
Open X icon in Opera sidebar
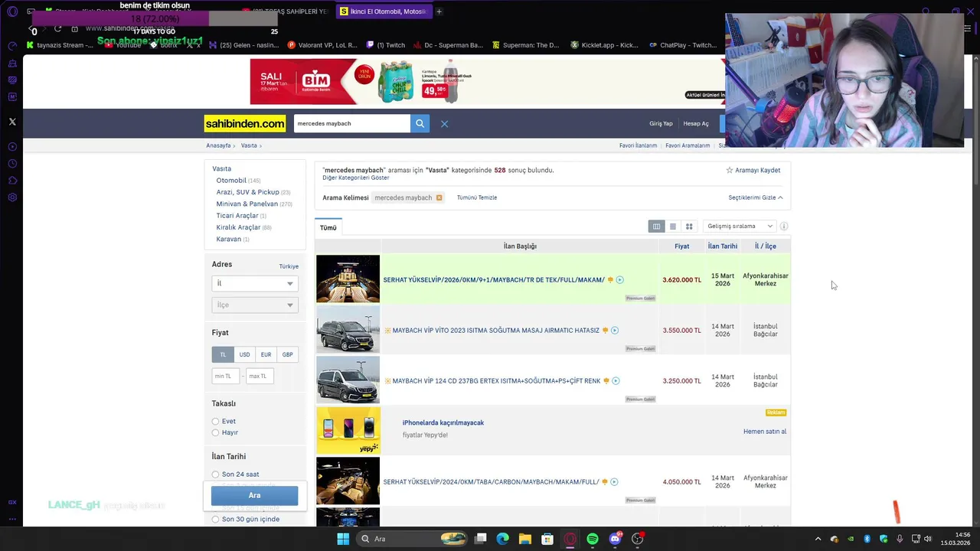coord(12,122)
